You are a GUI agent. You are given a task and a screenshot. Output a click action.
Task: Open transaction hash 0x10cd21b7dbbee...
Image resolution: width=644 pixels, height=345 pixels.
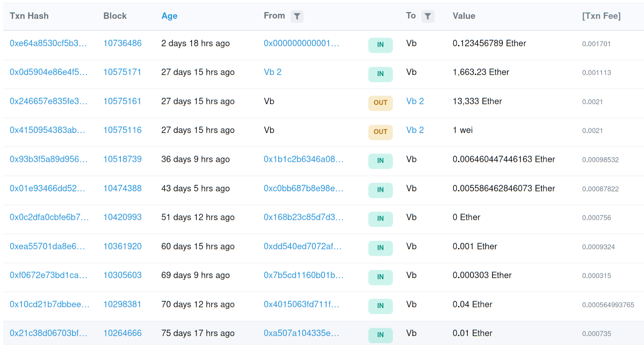pos(50,304)
